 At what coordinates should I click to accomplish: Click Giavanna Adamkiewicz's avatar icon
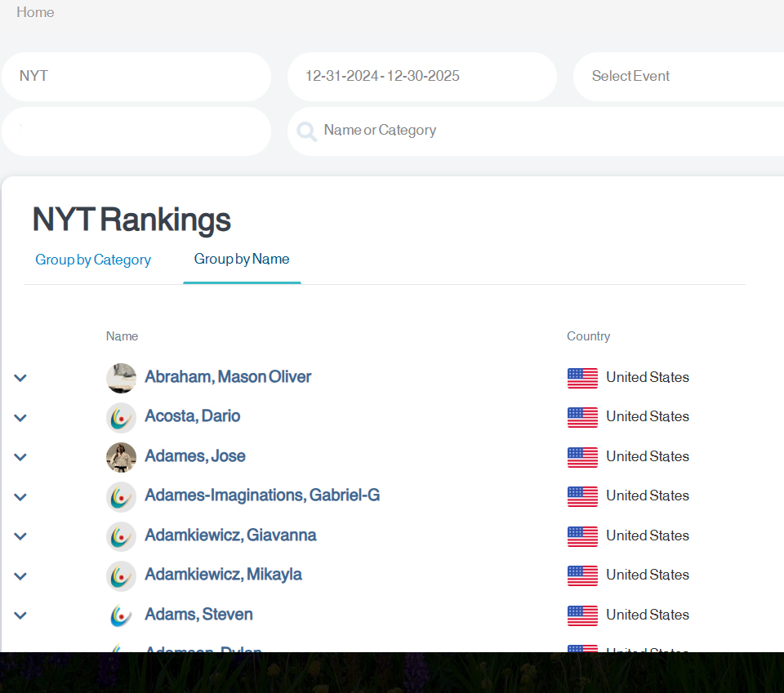point(121,536)
